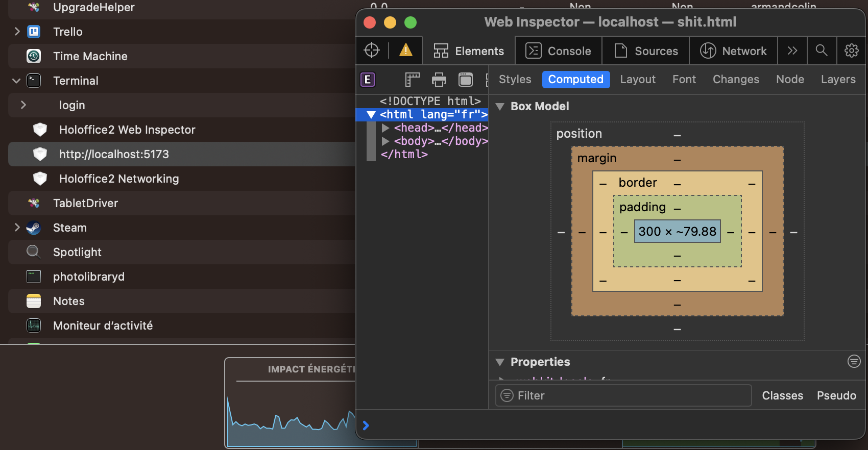Open the Elements tab
The width and height of the screenshot is (868, 450).
469,51
